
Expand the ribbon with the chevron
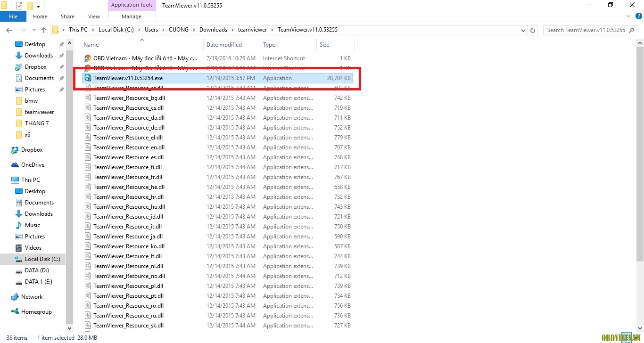[x=629, y=16]
